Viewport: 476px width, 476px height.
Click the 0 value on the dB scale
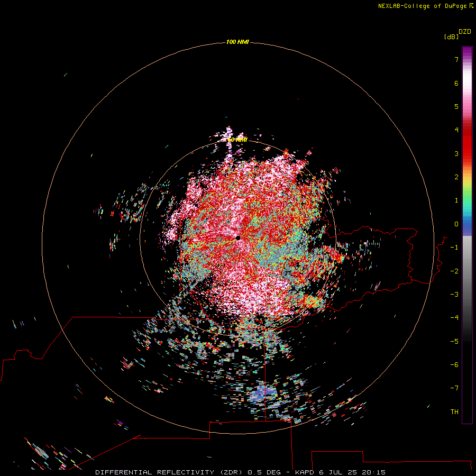[x=456, y=224]
